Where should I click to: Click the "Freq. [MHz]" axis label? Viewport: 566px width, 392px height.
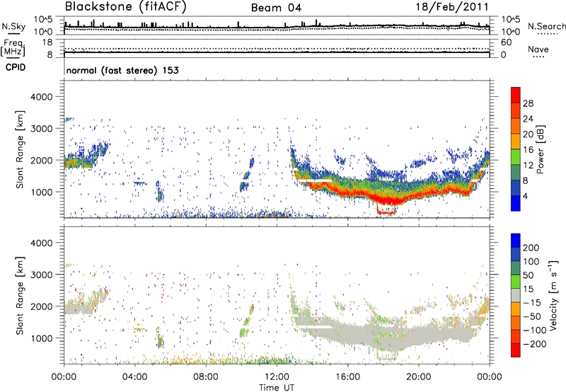pos(13,48)
